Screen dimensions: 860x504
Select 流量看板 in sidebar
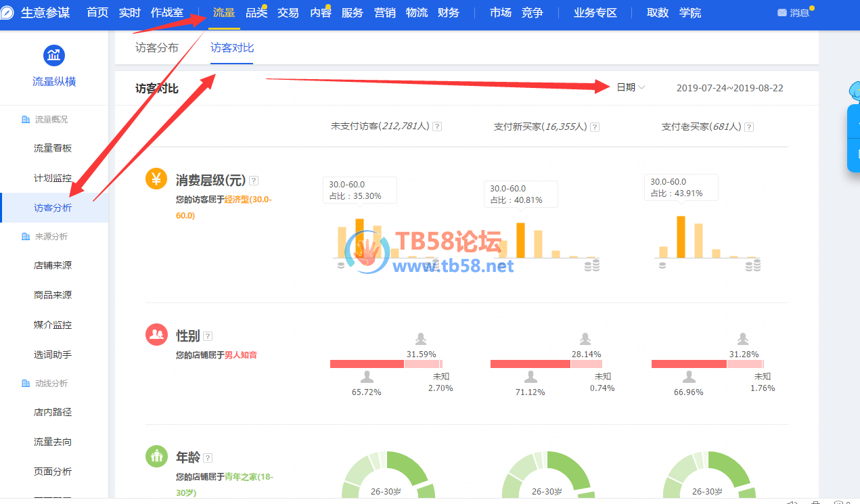tap(53, 149)
